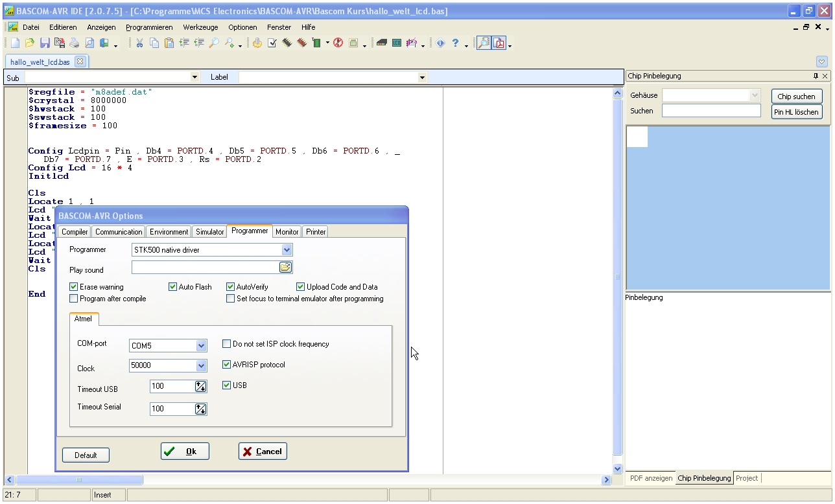Switch to the Monitor tab
Viewport: 835px width, 504px height.
pyautogui.click(x=287, y=231)
